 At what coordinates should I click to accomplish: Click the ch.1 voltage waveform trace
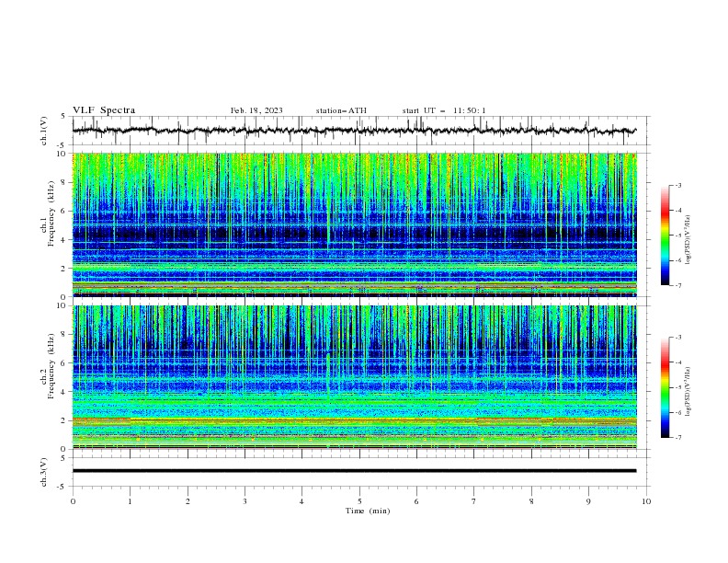354,131
